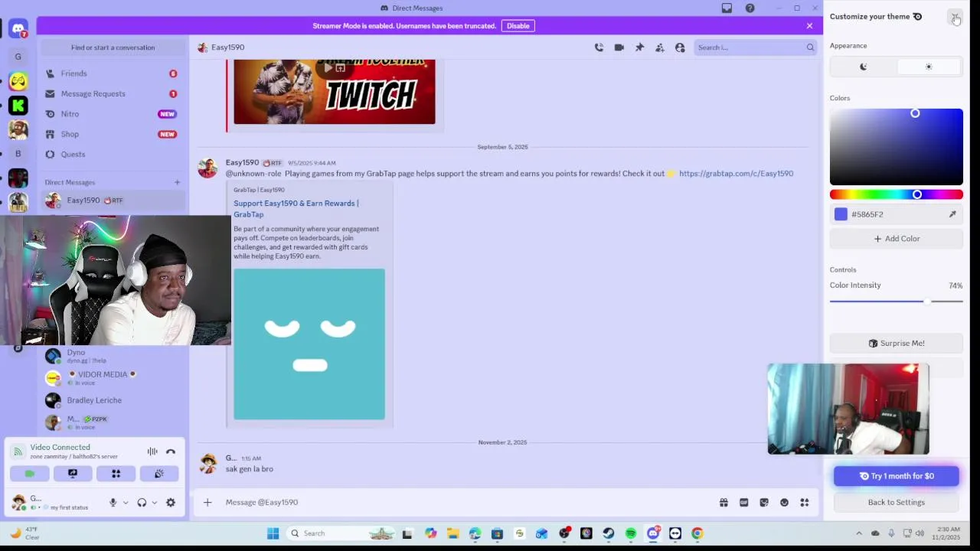Expand microphone input options arrow
Screen dimensions: 980x551
(x=126, y=503)
